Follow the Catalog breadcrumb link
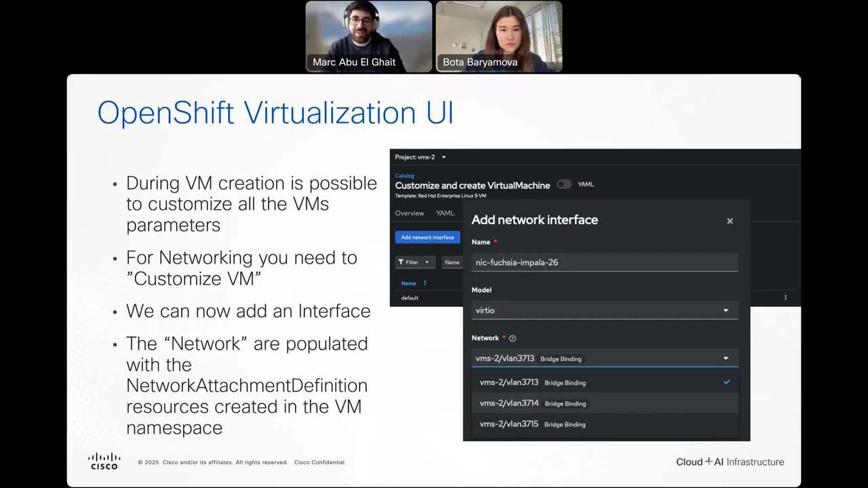 [x=405, y=176]
